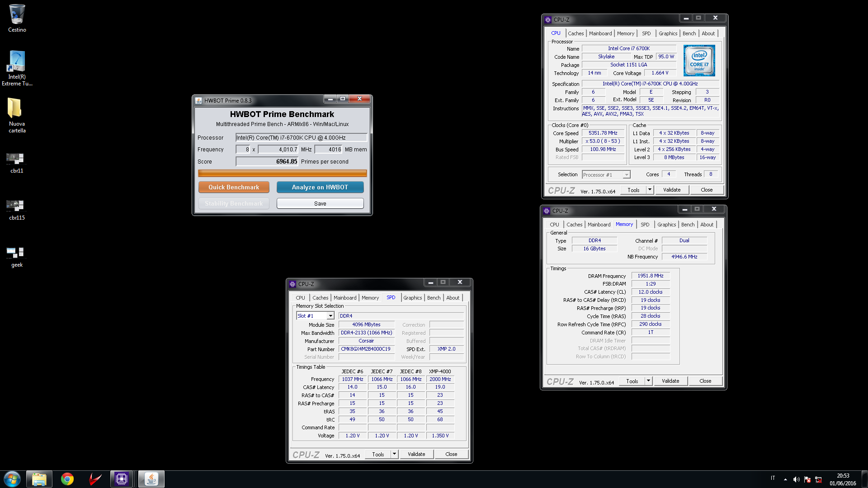
Task: Click Validate in CPU-Z CPU window
Action: pyautogui.click(x=672, y=190)
